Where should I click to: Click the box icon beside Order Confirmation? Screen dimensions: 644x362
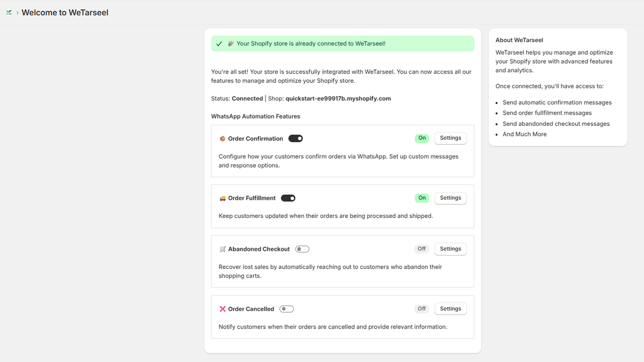coord(222,139)
